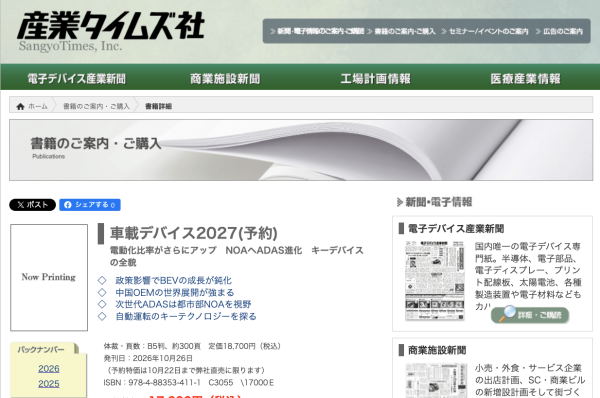This screenshot has width=600, height=398.
Task: Click the X ポスト share button
Action: tap(33, 205)
